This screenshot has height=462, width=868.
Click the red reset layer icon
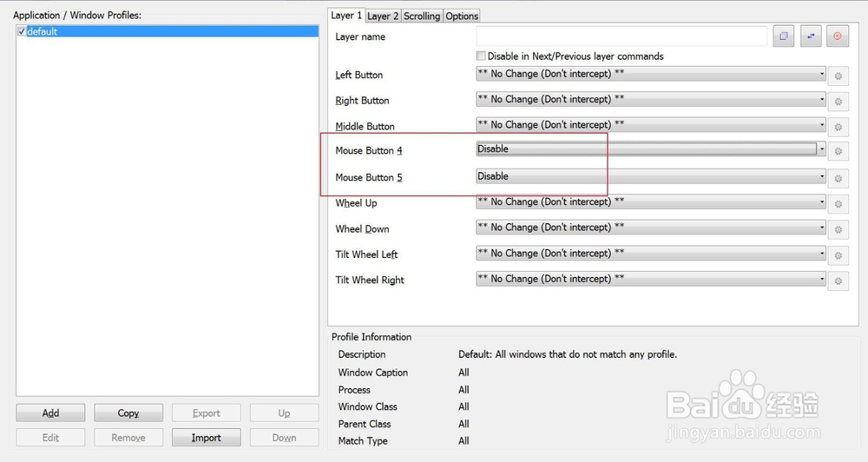pyautogui.click(x=838, y=36)
